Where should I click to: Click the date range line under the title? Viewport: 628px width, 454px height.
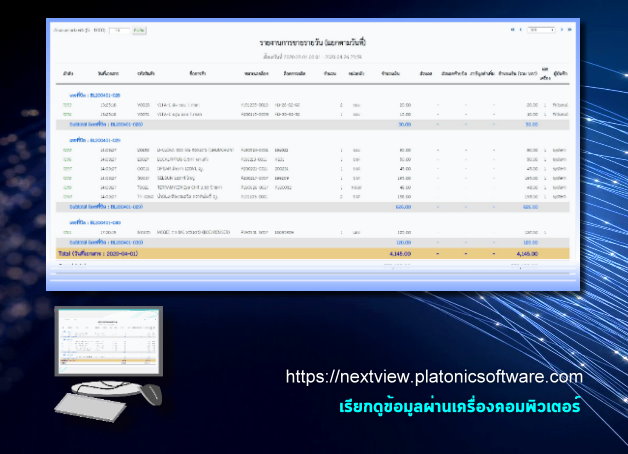(313, 57)
